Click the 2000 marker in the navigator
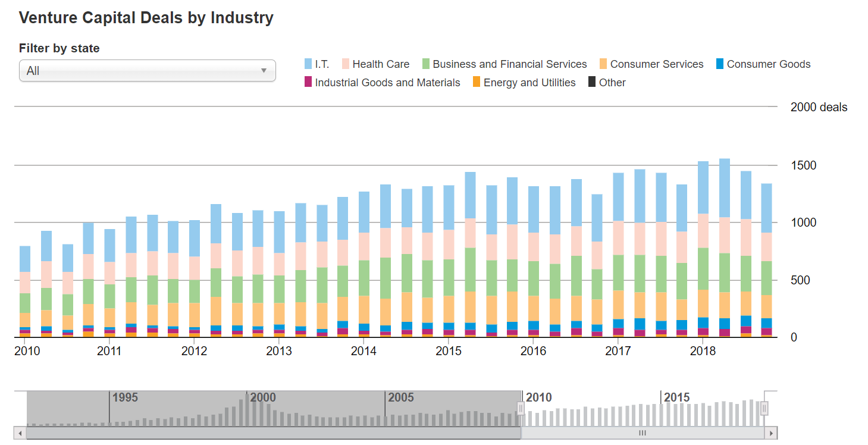868x445 pixels. pos(262,397)
